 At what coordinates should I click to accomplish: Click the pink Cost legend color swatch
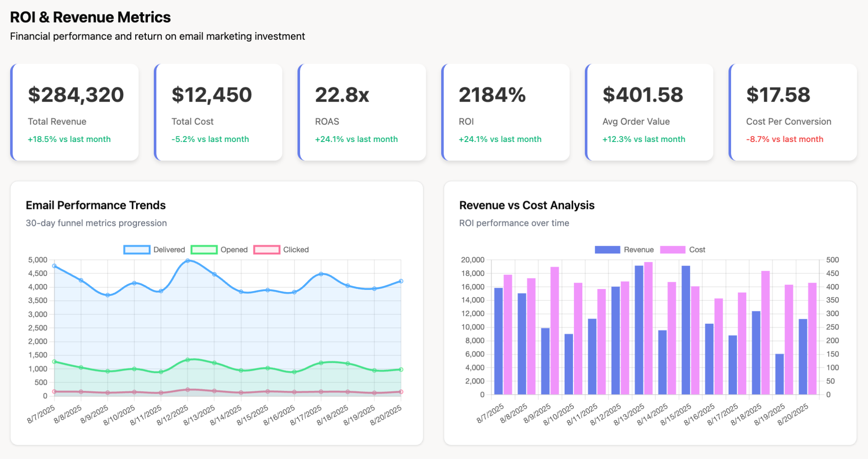(673, 250)
